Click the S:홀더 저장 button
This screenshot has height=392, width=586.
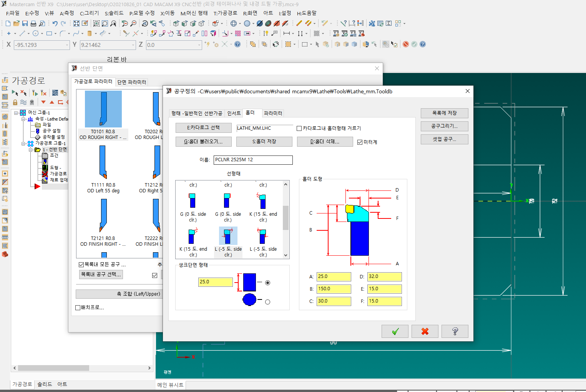264,142
